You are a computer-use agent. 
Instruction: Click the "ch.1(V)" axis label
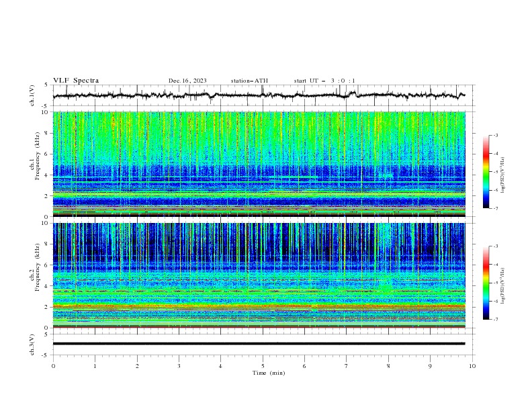[32, 95]
